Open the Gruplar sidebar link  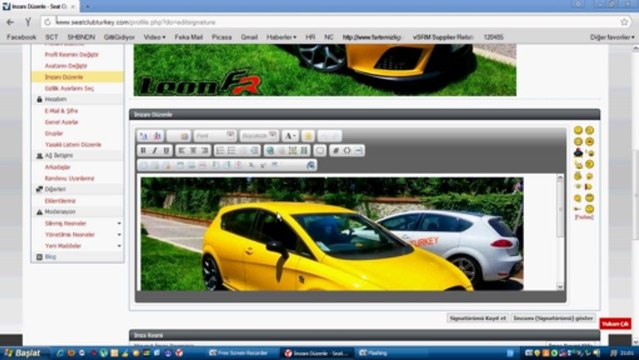click(54, 133)
